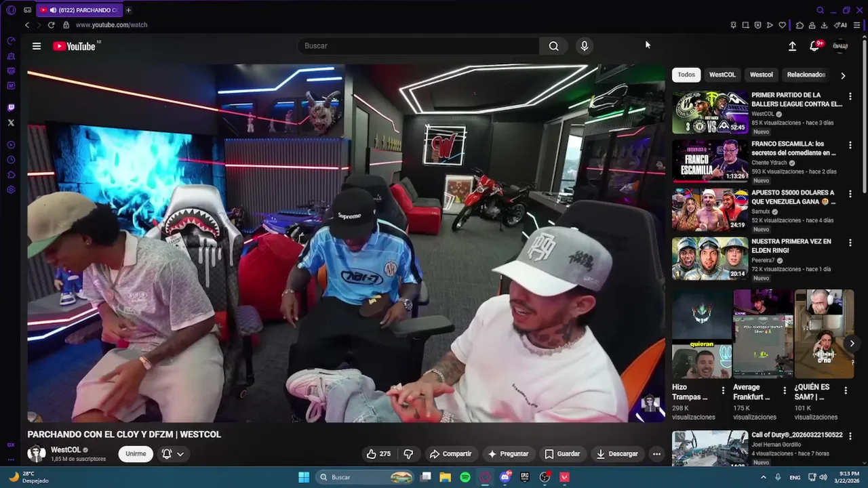Open sidebar settings gear icon

pos(11,190)
